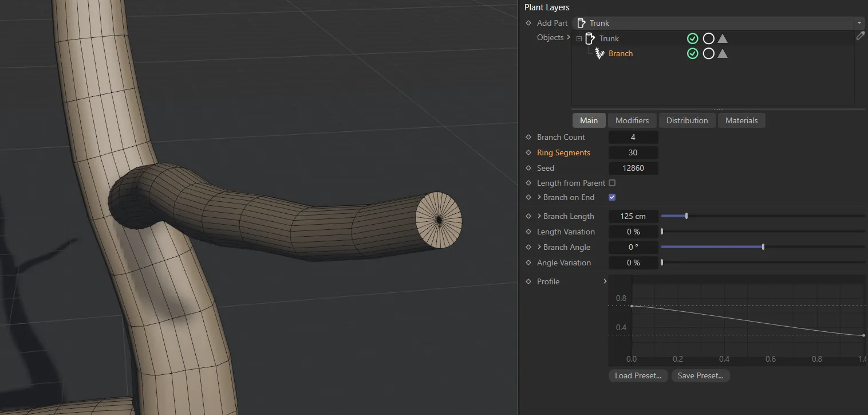Click the circle icon in Trunk row
The image size is (868, 415).
point(708,38)
